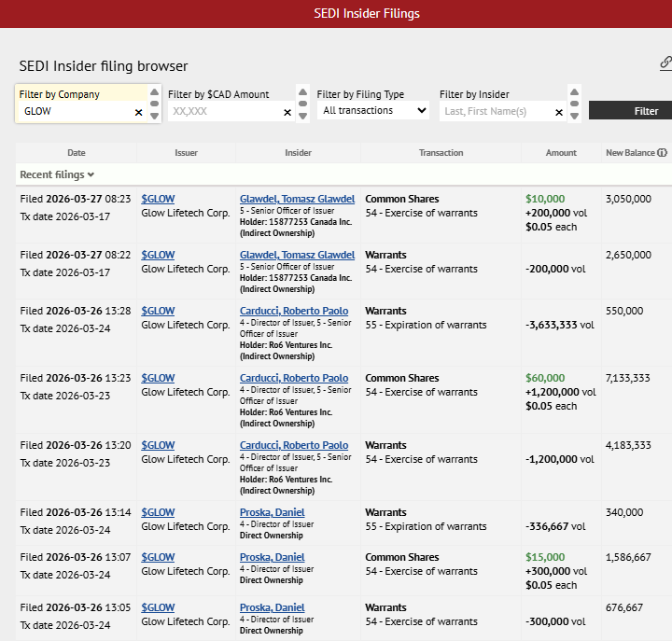Click the 3,050,000 new balance value

[x=628, y=200]
